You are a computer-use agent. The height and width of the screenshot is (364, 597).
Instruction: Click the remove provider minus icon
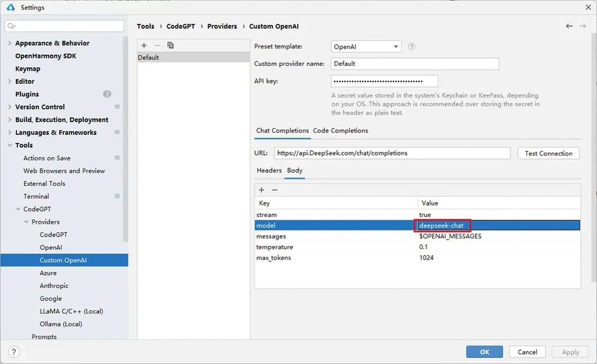(x=157, y=45)
